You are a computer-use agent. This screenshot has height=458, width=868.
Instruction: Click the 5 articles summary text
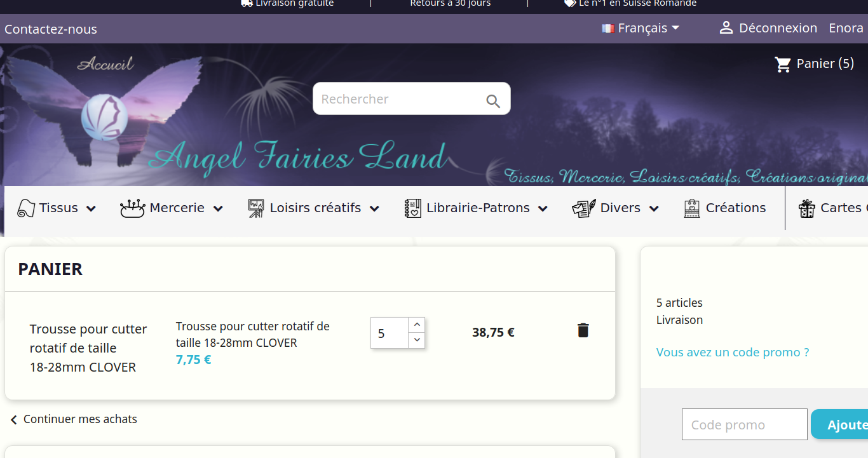point(679,303)
